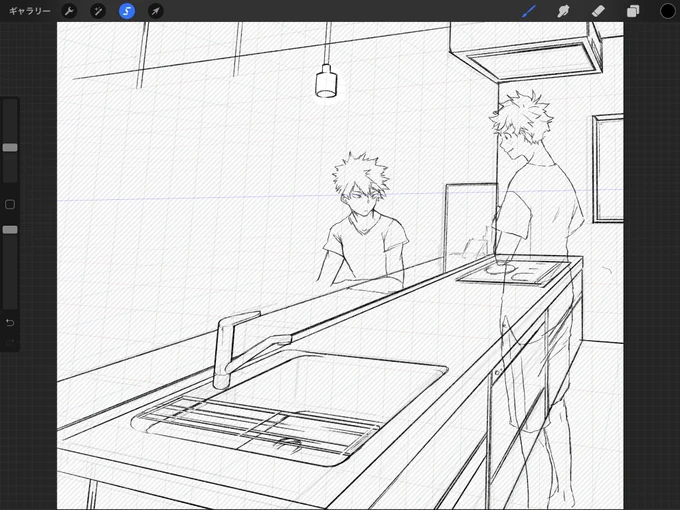The width and height of the screenshot is (680, 510).
Task: Redo the last undone stroke
Action: tap(10, 343)
